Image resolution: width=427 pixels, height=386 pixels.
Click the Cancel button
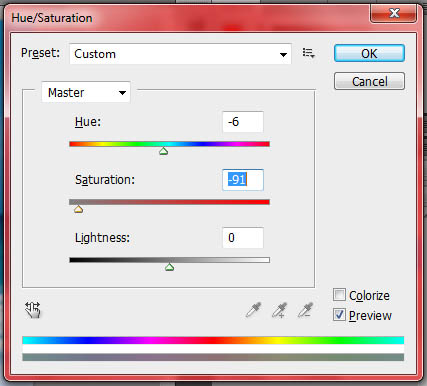pyautogui.click(x=369, y=81)
